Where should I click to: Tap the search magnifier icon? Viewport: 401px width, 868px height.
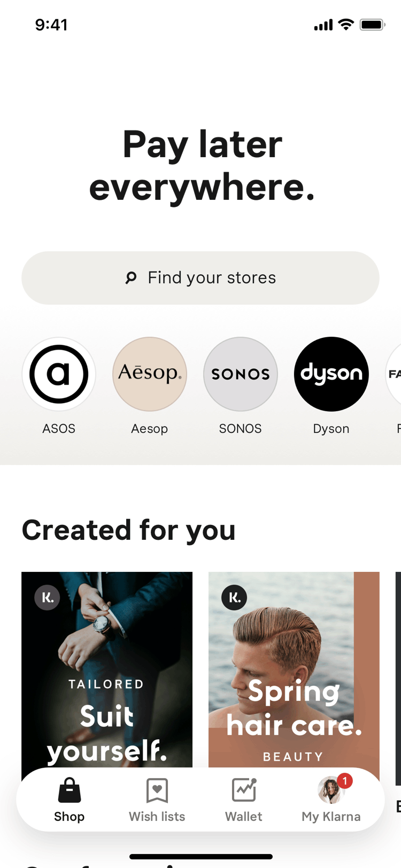click(x=131, y=278)
